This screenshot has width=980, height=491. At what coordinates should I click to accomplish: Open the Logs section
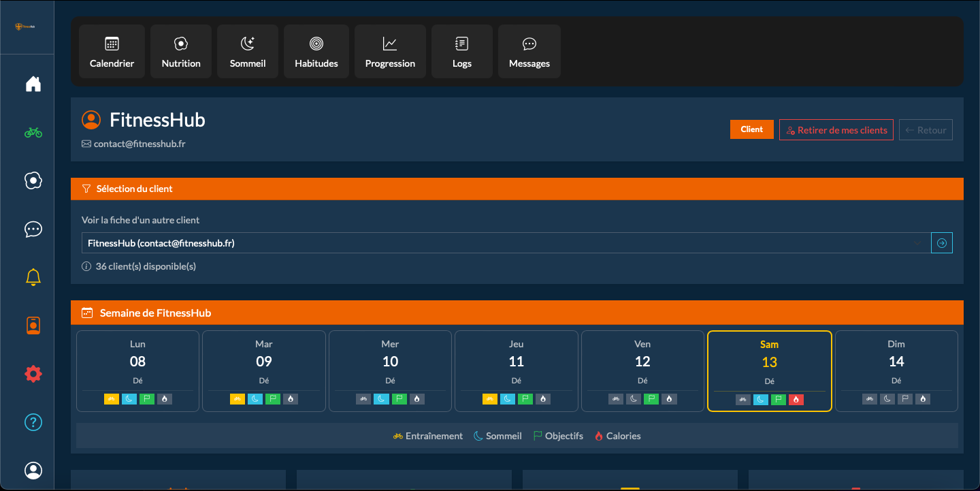[x=461, y=51]
